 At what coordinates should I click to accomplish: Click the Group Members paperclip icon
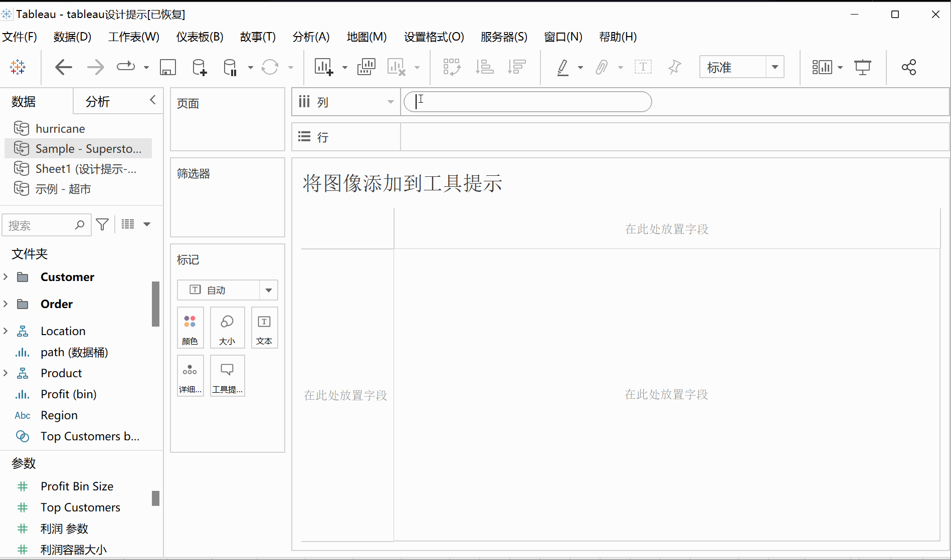tap(602, 67)
